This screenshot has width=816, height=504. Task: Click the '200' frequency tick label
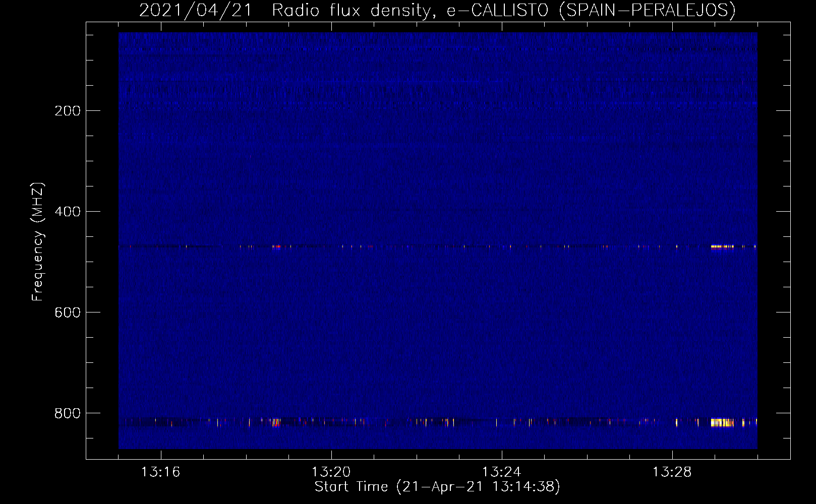[x=68, y=111]
